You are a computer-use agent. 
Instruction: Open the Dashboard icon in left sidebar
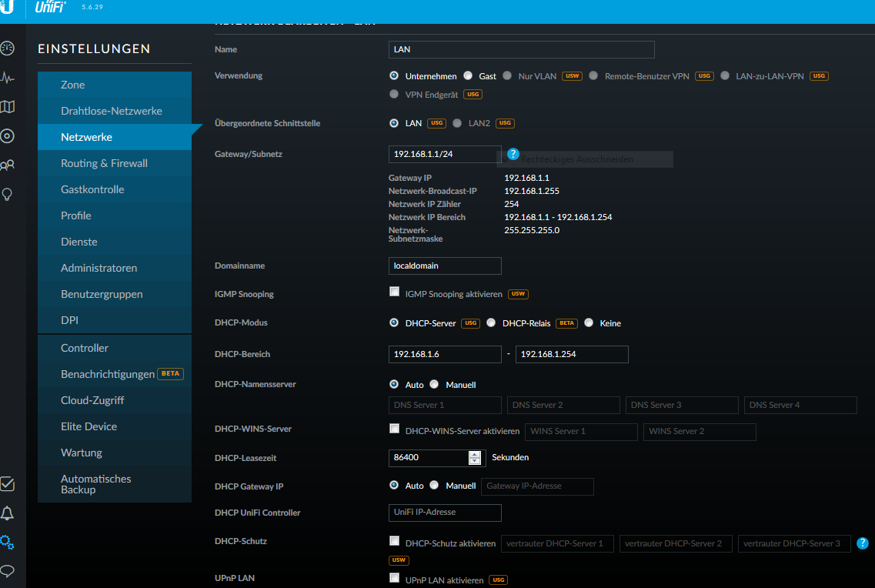pos(7,48)
